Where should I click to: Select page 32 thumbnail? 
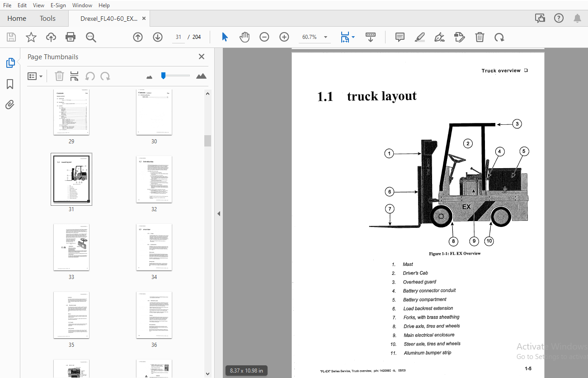click(x=154, y=180)
